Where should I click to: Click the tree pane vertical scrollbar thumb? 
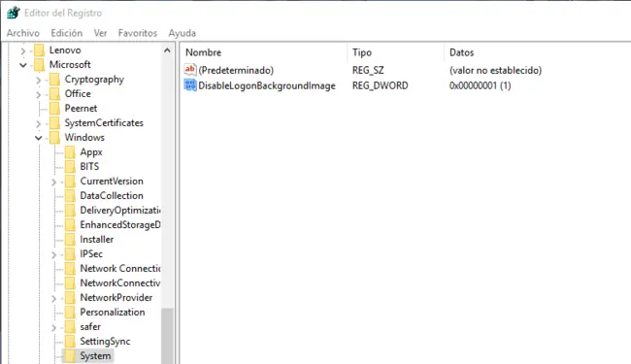pos(167,336)
